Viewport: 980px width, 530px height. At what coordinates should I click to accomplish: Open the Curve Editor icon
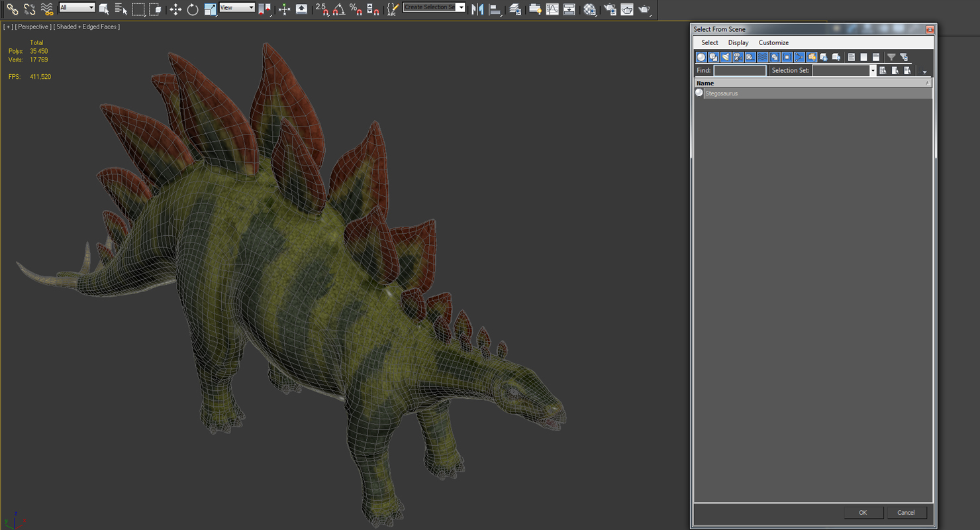coord(552,9)
